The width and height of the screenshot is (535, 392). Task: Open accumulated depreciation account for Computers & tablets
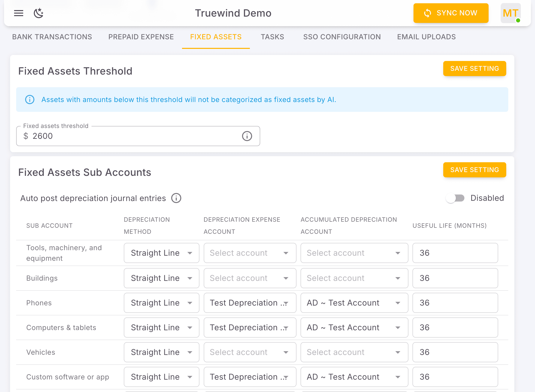pos(354,328)
